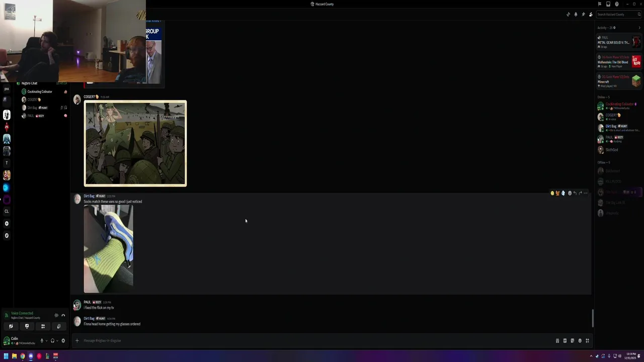
Task: Select PAUL in the online member list
Action: coord(619,139)
